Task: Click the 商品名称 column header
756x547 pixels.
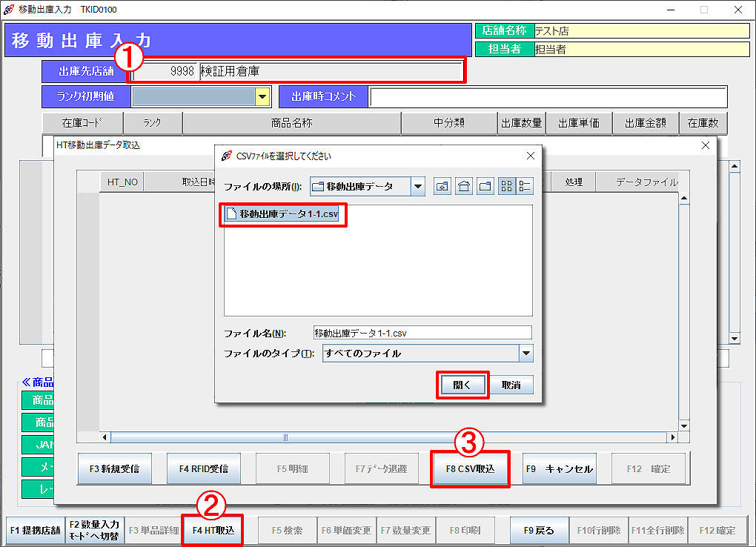Action: coord(292,123)
